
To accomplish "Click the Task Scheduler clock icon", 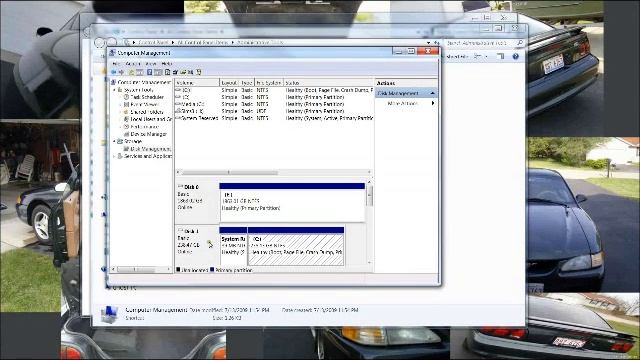I will [127, 97].
